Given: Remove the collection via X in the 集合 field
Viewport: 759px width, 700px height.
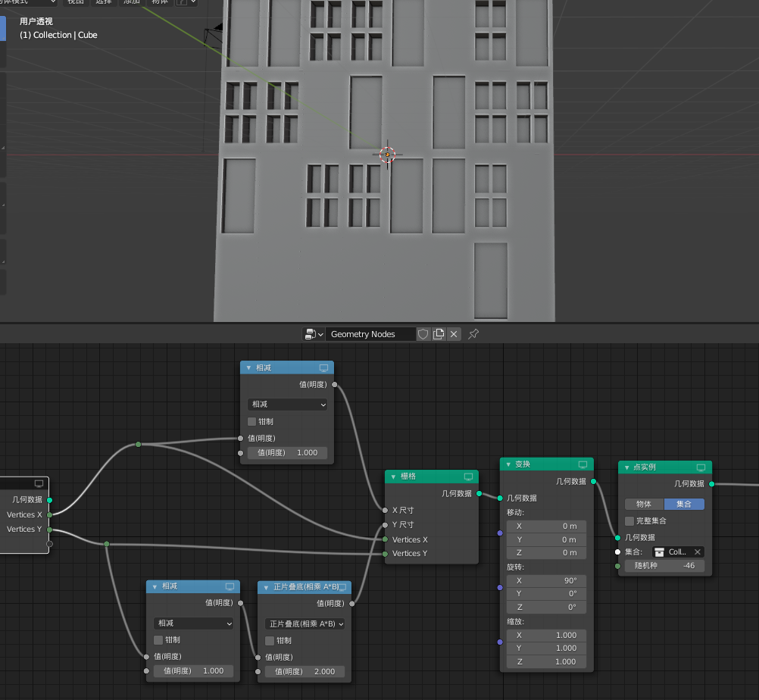Looking at the screenshot, I should pos(698,552).
